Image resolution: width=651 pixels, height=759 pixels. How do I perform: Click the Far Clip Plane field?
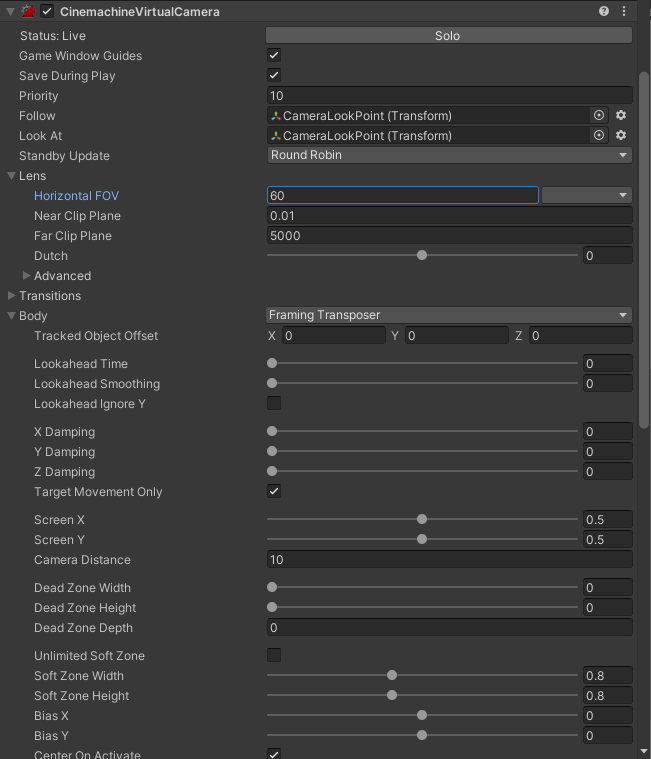point(450,235)
